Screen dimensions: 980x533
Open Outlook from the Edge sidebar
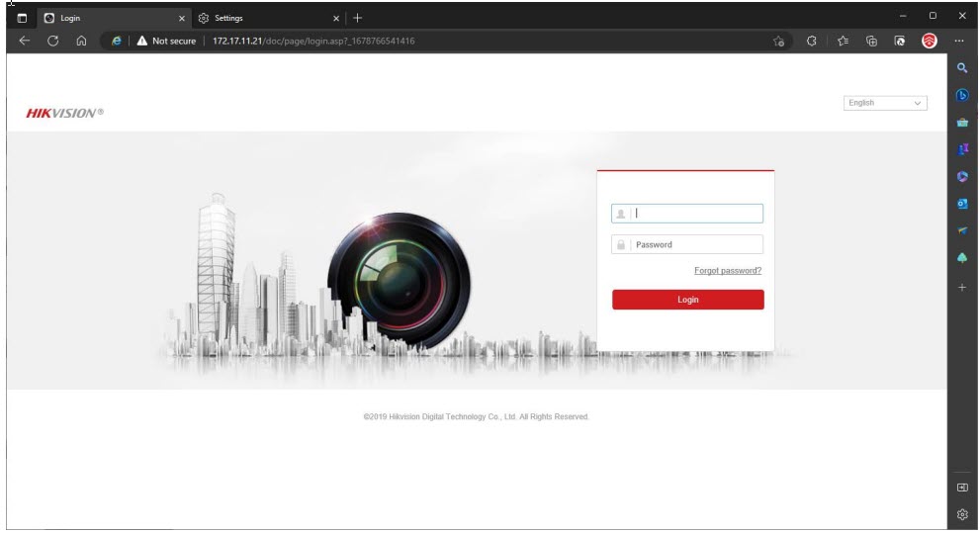coord(962,204)
